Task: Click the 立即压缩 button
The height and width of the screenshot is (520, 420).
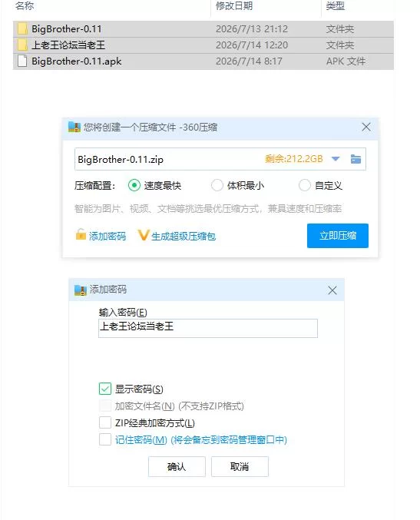Action: click(337, 236)
